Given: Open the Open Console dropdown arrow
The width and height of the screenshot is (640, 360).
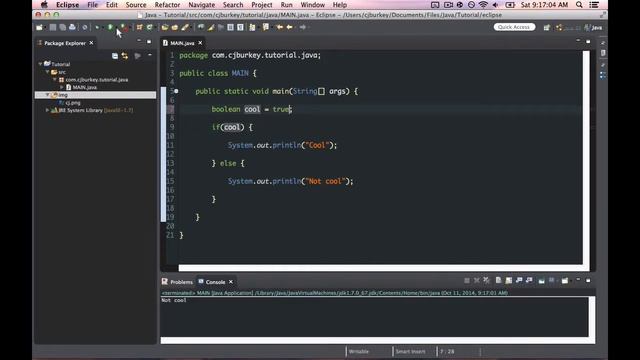Looking at the screenshot, I should click(571, 281).
